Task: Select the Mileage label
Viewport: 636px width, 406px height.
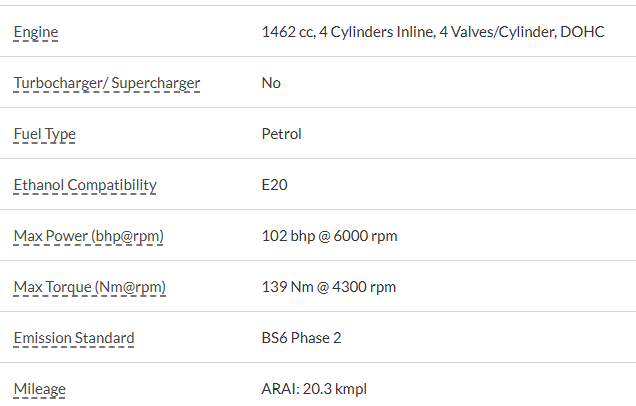Action: 39,389
